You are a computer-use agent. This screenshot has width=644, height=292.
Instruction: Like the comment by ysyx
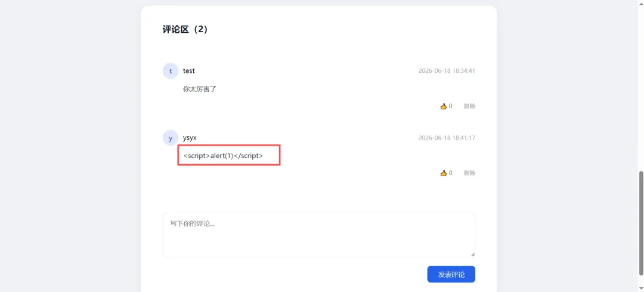point(446,173)
